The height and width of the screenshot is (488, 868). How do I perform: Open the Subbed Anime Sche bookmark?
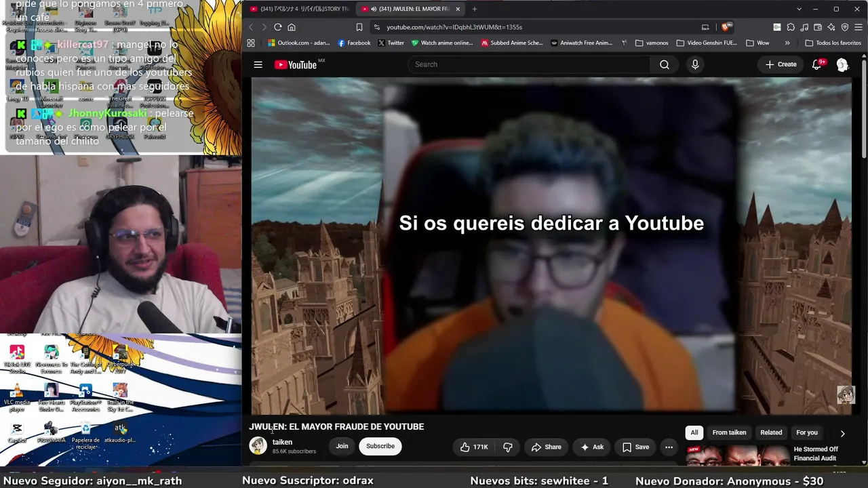click(512, 43)
